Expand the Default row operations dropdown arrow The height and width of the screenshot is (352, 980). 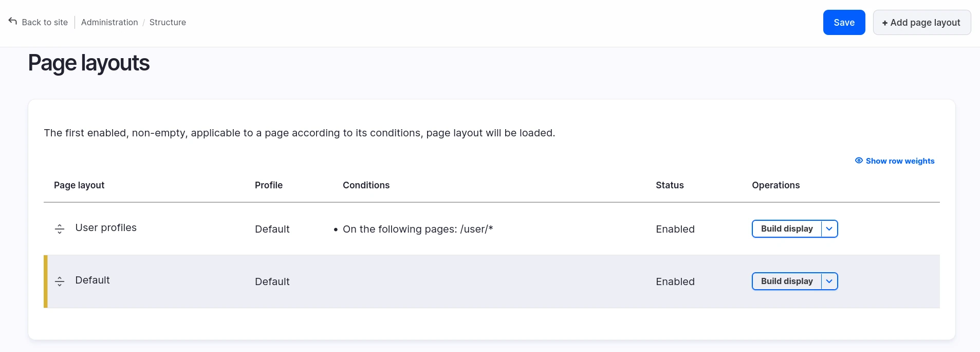tap(829, 281)
